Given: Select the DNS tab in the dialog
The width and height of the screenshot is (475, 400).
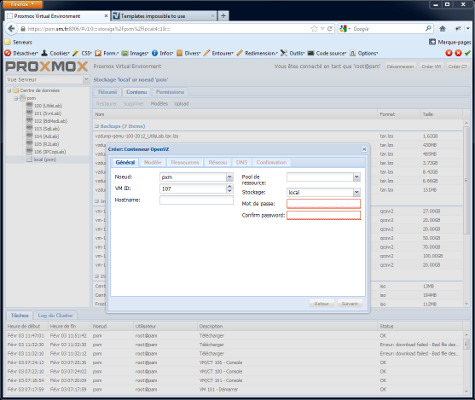Looking at the screenshot, I should [x=242, y=162].
